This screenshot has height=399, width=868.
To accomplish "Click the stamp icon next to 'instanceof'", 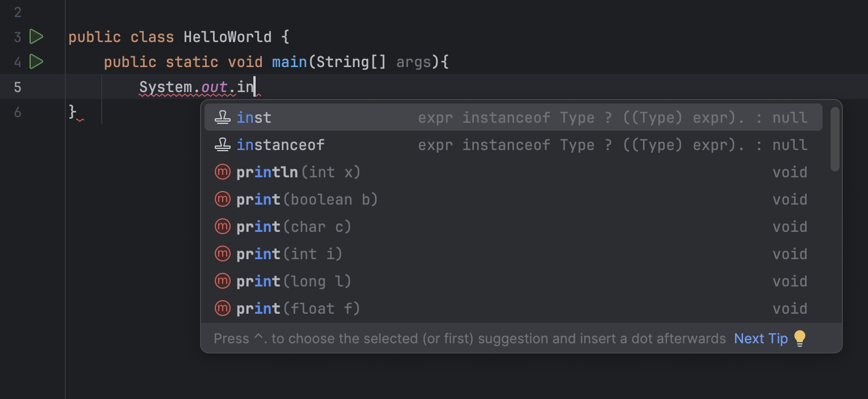I will tap(222, 144).
